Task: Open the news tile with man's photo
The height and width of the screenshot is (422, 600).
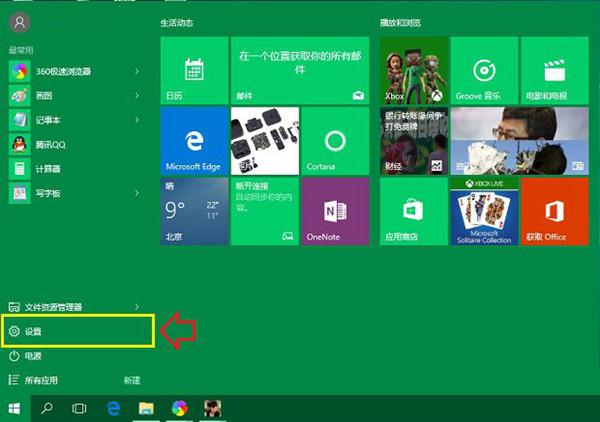Action: (519, 141)
